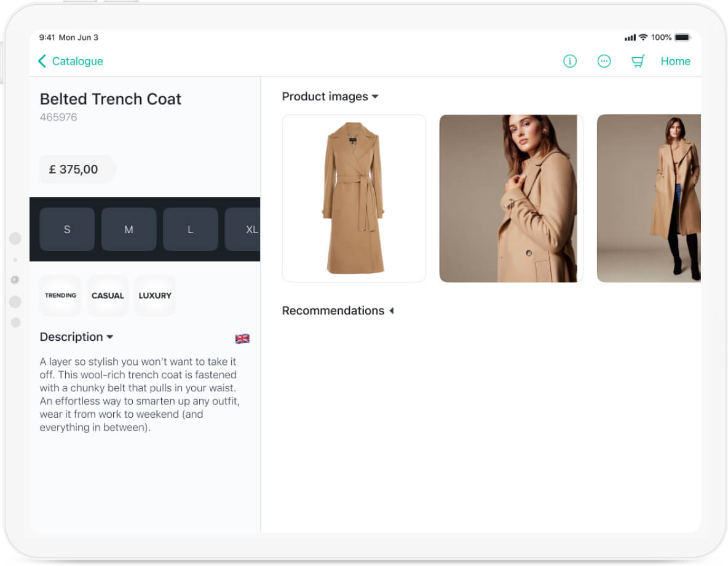Tap the Wi-Fi icon in status bar

pos(643,38)
